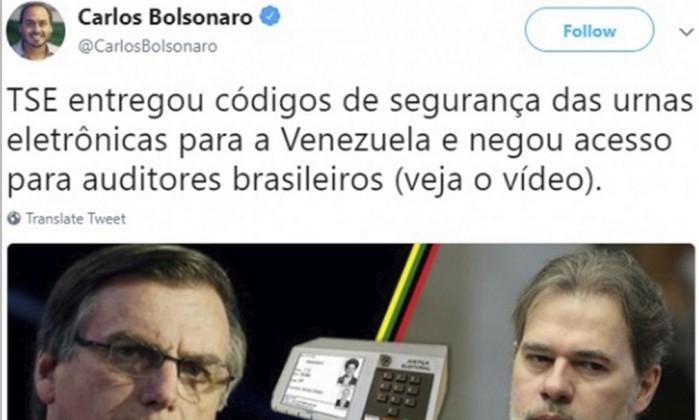The width and height of the screenshot is (699, 420).
Task: Click the voting machine's numeric keypad
Action: pos(399,392)
